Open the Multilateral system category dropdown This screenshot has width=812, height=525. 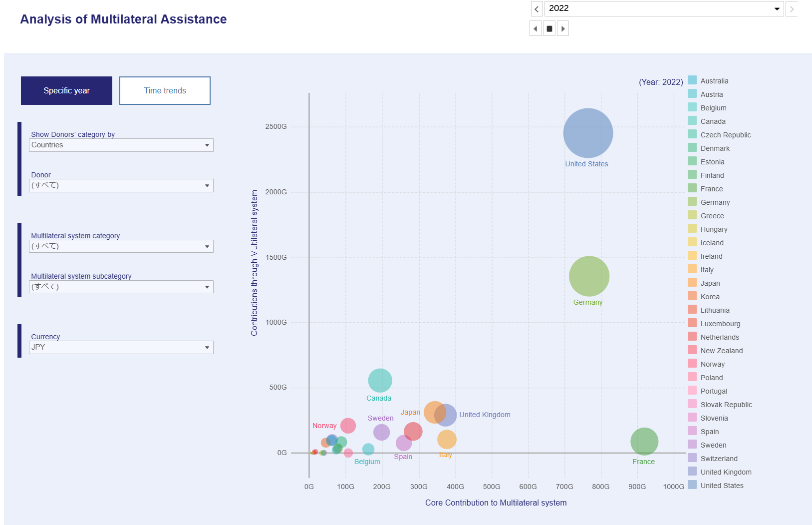tap(121, 246)
